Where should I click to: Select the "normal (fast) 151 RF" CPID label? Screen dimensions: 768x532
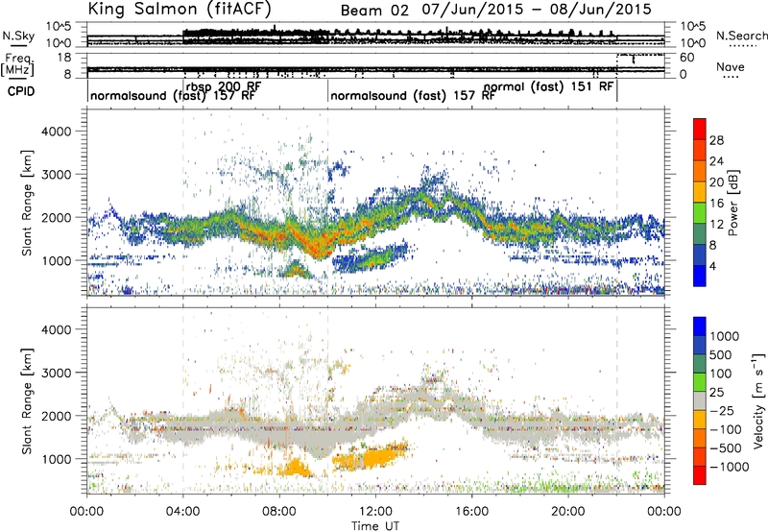pos(548,86)
